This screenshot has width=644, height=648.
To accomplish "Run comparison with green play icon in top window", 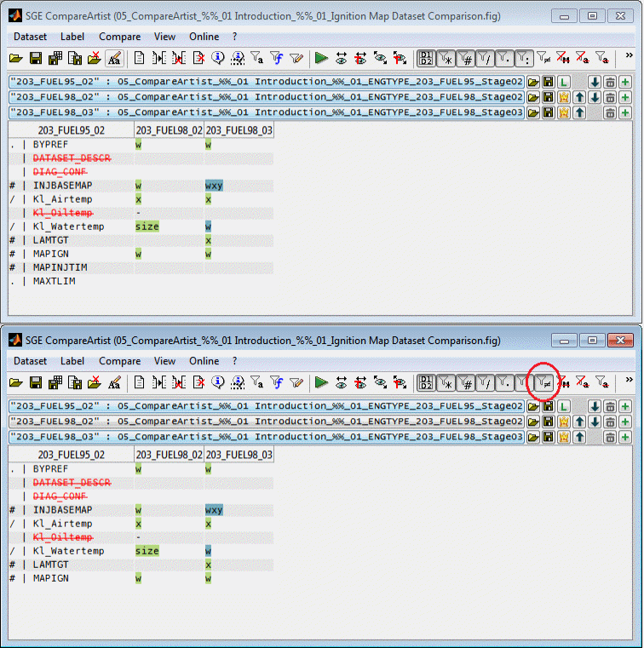I will tap(321, 58).
